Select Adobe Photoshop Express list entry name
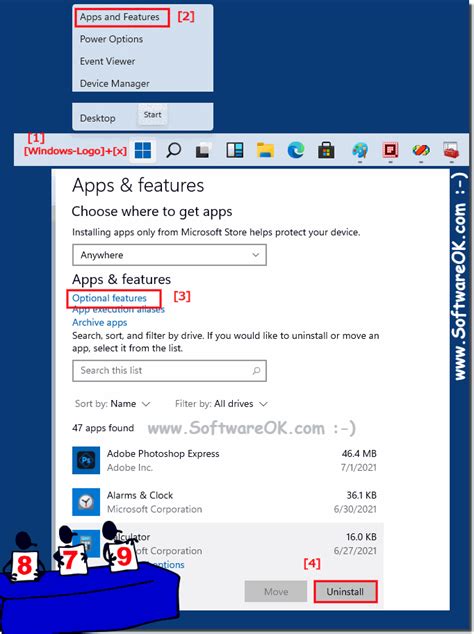 click(163, 454)
